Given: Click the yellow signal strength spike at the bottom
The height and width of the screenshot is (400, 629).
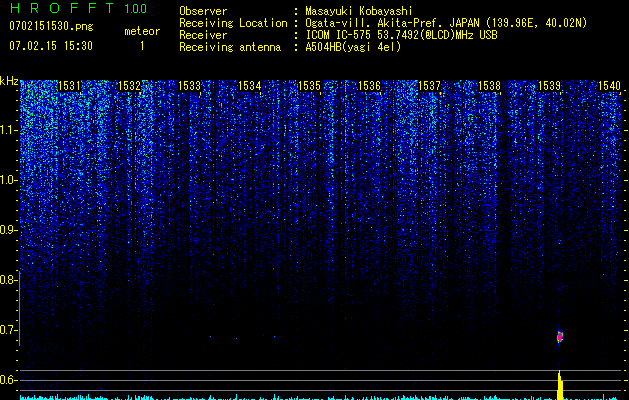Looking at the screenshot, I should tap(560, 385).
